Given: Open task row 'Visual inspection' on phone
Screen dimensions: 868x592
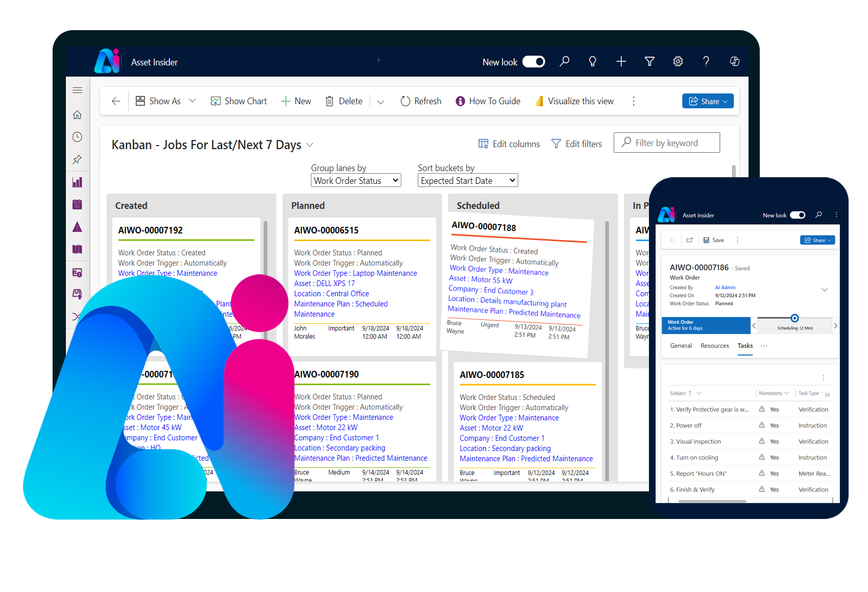Looking at the screenshot, I should (751, 442).
